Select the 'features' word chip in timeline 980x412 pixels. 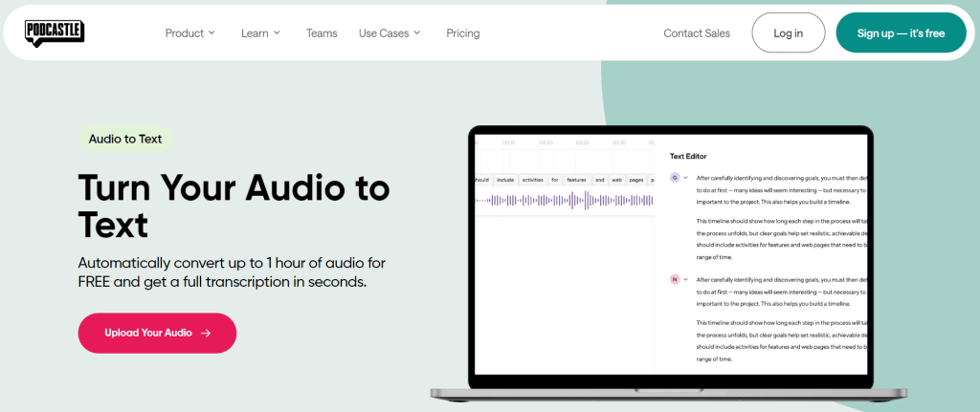click(575, 179)
